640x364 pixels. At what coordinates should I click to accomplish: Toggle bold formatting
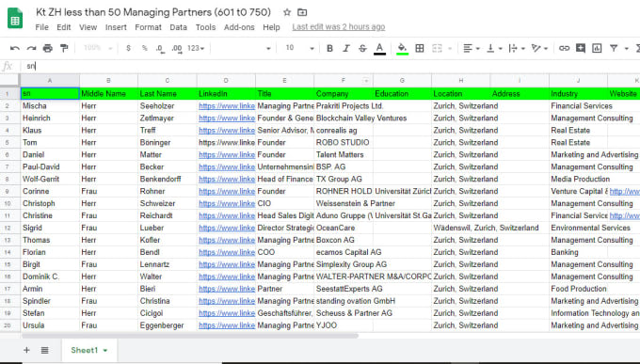329,48
